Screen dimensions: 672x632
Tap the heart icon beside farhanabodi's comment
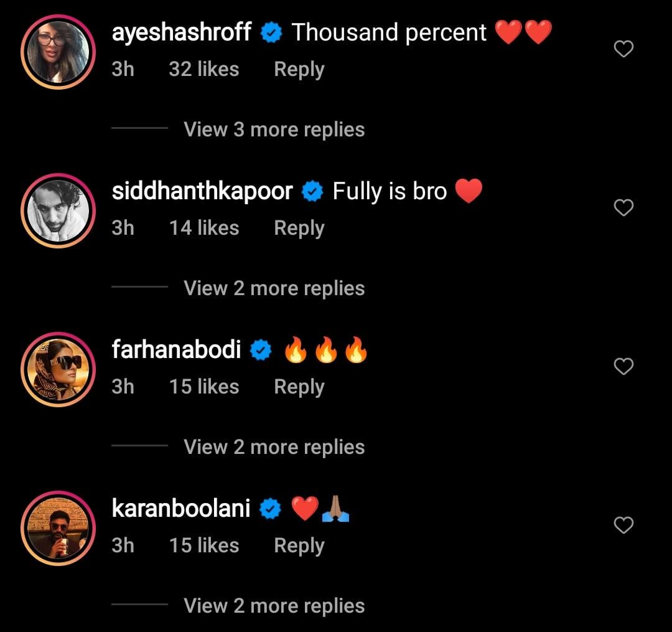coord(623,366)
